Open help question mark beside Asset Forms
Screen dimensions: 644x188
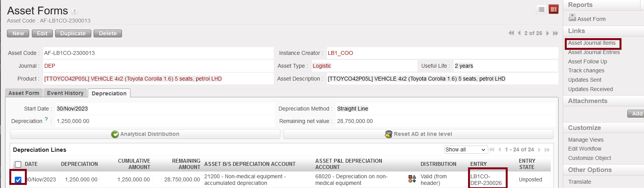[x=75, y=12]
